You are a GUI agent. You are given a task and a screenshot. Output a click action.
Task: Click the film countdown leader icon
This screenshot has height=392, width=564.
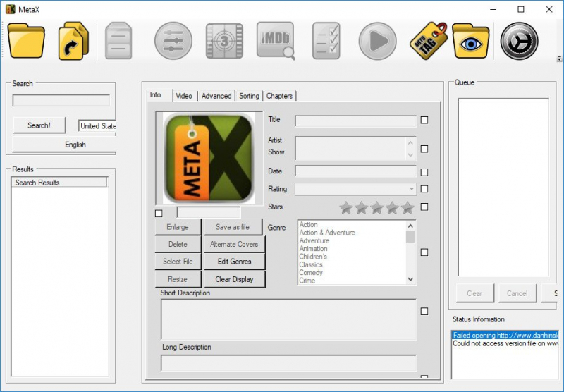224,41
